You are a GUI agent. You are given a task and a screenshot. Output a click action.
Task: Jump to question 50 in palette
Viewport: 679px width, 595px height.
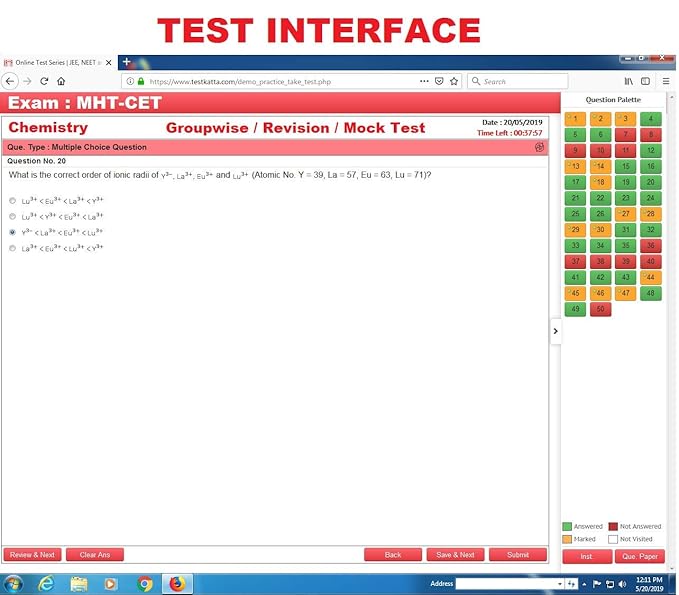click(600, 309)
